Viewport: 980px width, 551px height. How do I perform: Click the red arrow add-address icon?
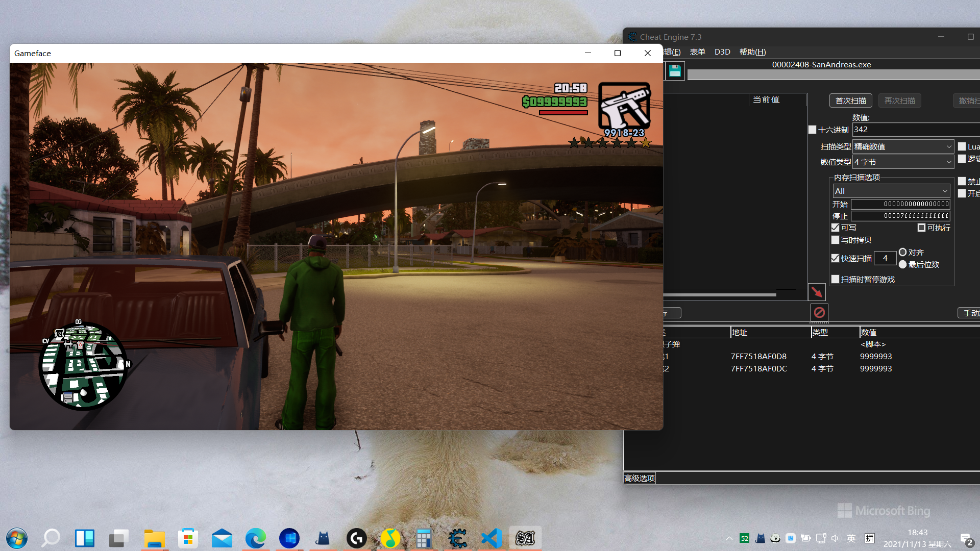pyautogui.click(x=817, y=292)
